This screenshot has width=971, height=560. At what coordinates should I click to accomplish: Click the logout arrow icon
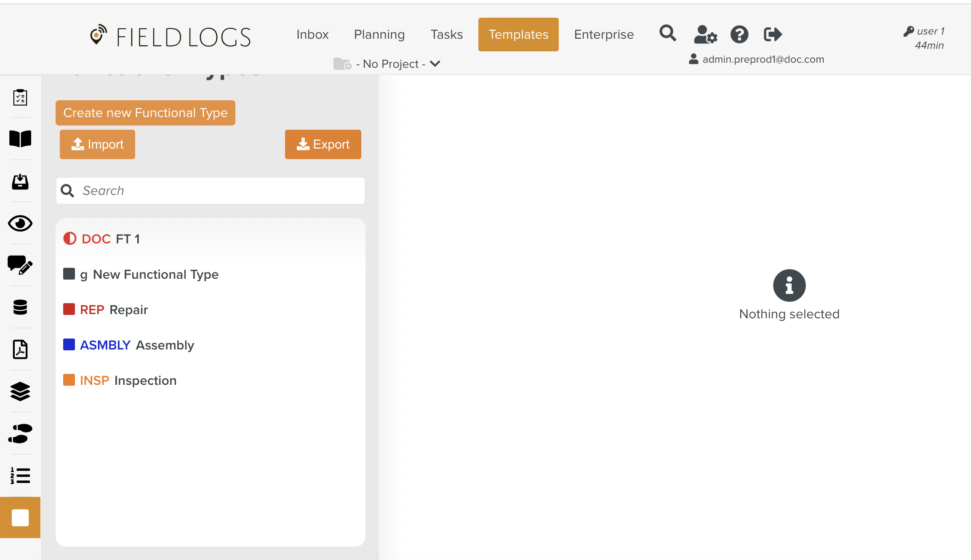tap(773, 35)
